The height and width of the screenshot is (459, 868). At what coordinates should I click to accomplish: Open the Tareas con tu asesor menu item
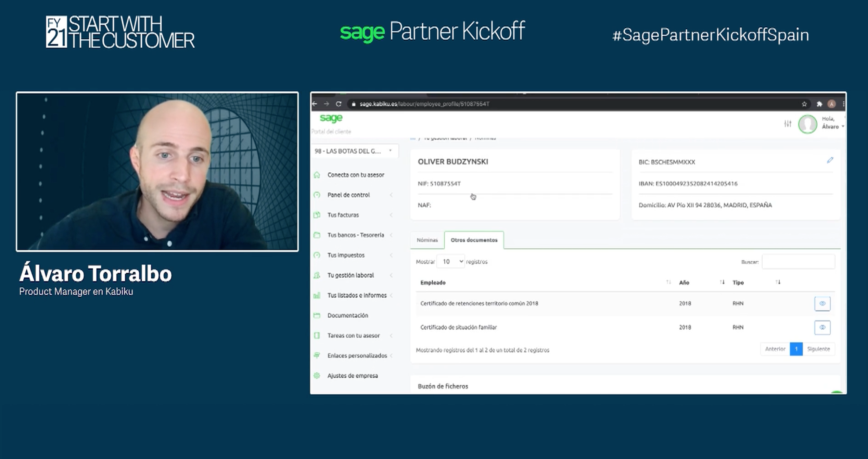(x=354, y=336)
